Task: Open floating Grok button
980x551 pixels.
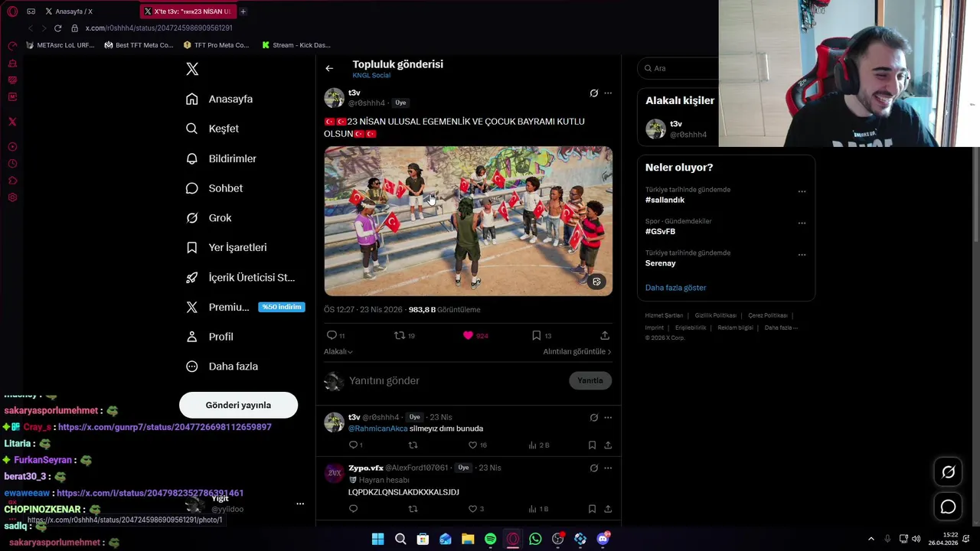Action: pos(948,472)
